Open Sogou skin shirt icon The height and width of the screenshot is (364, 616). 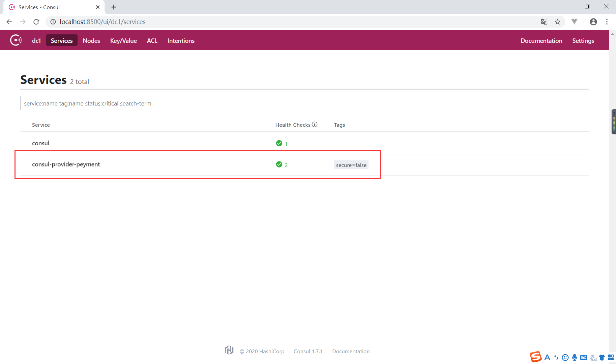tap(602, 358)
